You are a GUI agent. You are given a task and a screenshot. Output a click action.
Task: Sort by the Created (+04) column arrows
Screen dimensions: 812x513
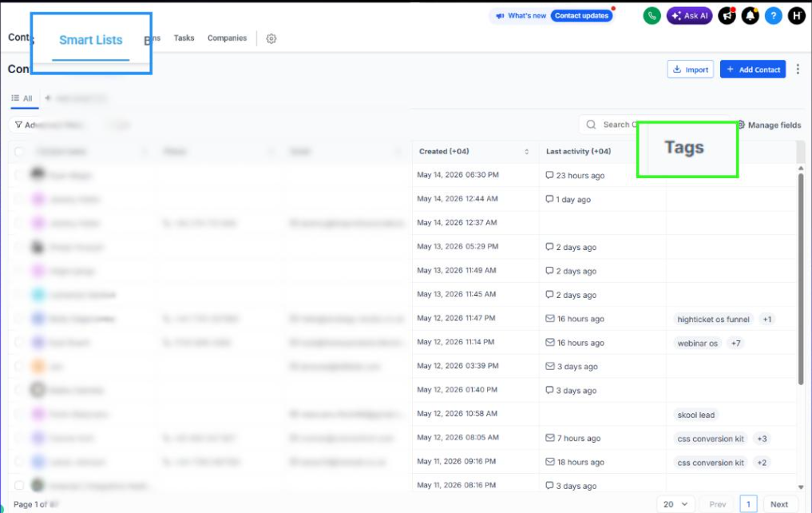[527, 151]
